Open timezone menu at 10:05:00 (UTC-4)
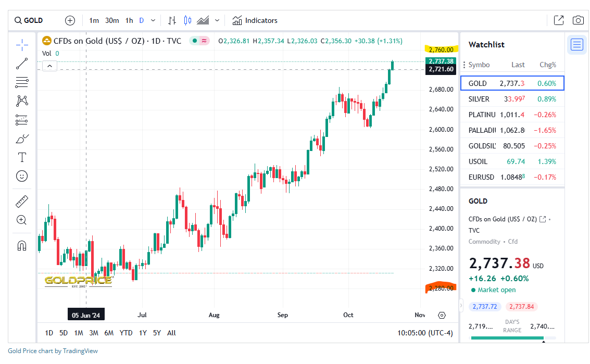This screenshot has height=364, width=590. click(x=425, y=333)
